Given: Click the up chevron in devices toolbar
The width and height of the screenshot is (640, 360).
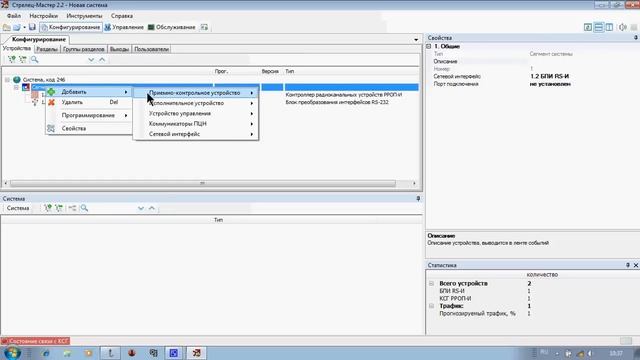Looking at the screenshot, I should point(102,60).
